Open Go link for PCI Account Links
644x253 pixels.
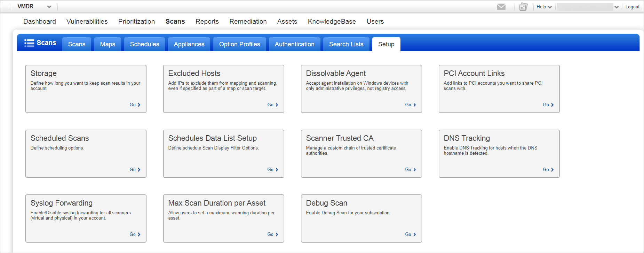[x=548, y=105]
